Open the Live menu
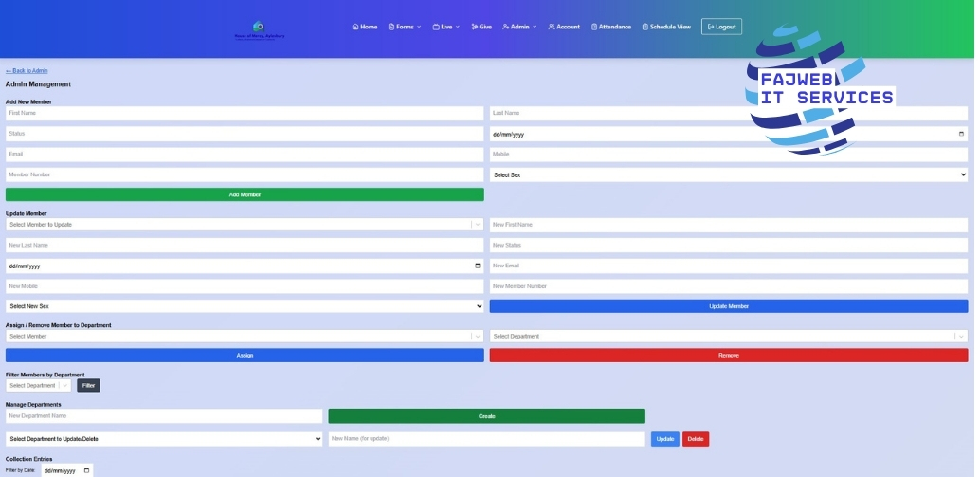Screen dimensions: 980x477 pyautogui.click(x=445, y=27)
